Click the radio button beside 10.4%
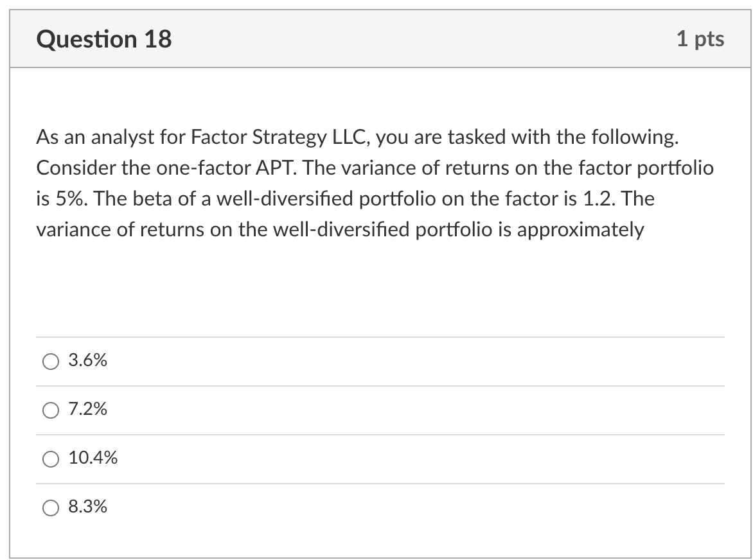This screenshot has width=753, height=560. click(51, 459)
